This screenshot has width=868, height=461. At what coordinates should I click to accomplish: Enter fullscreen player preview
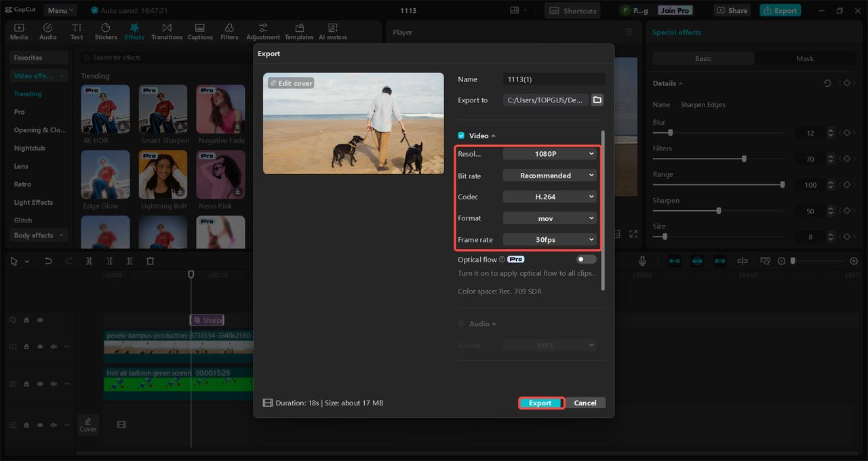pos(633,234)
